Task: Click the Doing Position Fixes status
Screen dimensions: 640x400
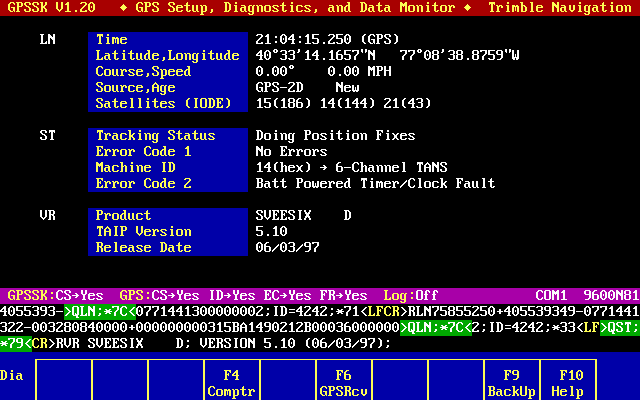Action: point(336,136)
